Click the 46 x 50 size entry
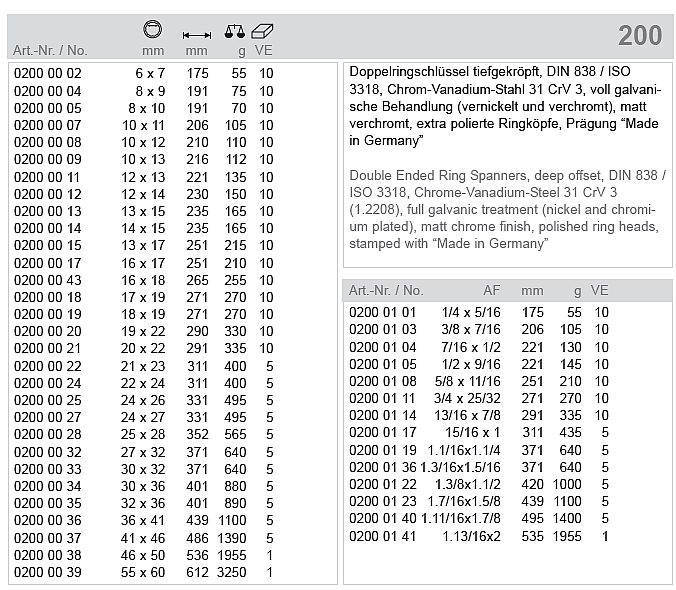676x590 pixels. pyautogui.click(x=143, y=555)
